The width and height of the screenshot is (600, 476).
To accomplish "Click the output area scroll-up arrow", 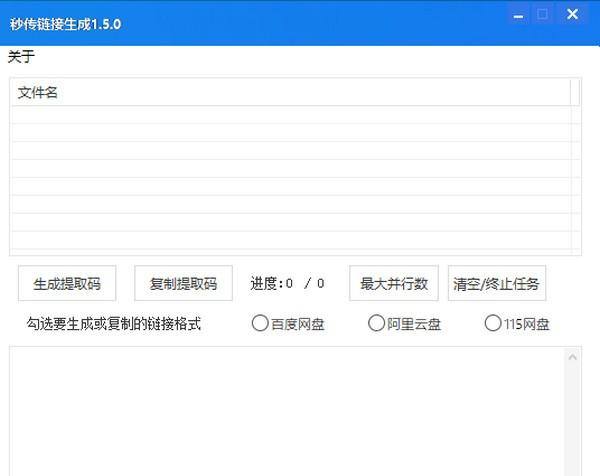I will pyautogui.click(x=572, y=357).
